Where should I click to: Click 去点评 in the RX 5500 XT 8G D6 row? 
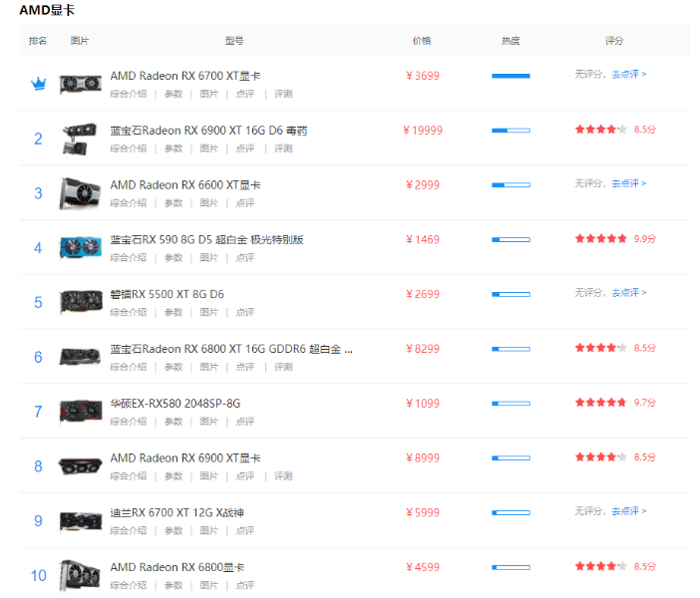(x=628, y=293)
